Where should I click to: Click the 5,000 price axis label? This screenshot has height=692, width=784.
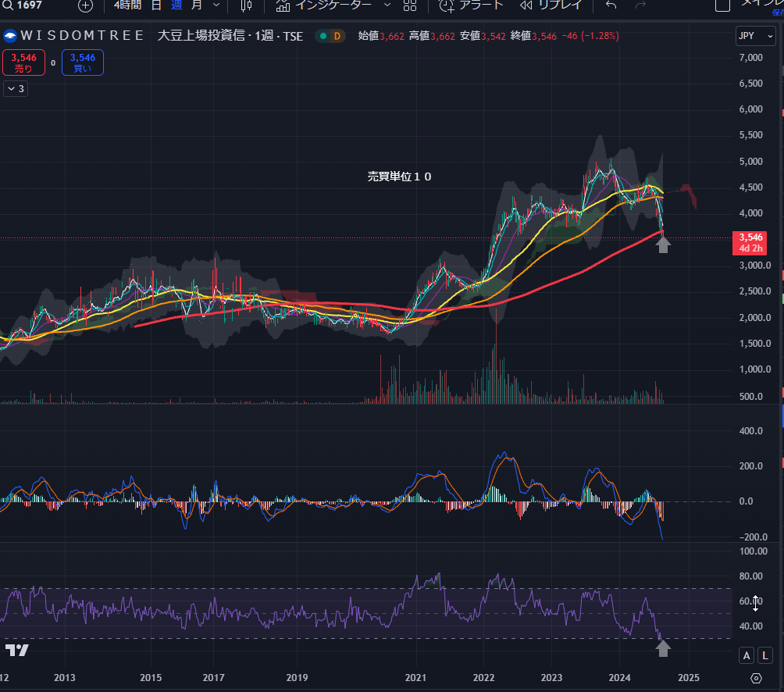[x=751, y=162]
